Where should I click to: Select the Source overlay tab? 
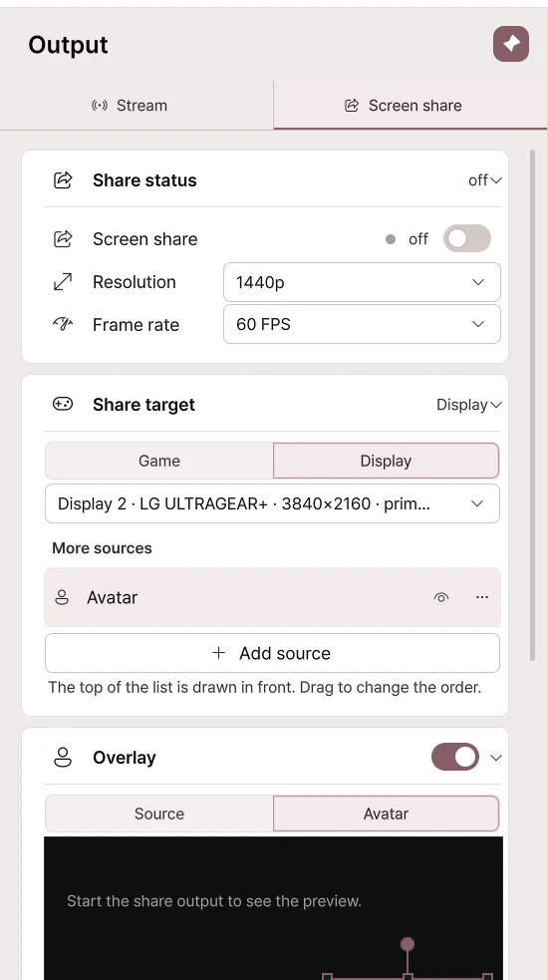pos(159,814)
